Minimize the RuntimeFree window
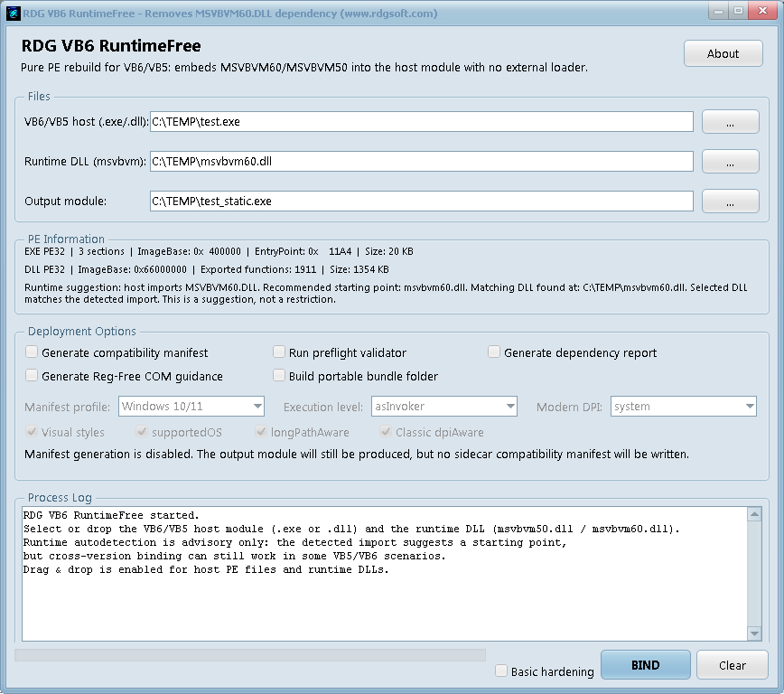The image size is (784, 694). [x=718, y=11]
